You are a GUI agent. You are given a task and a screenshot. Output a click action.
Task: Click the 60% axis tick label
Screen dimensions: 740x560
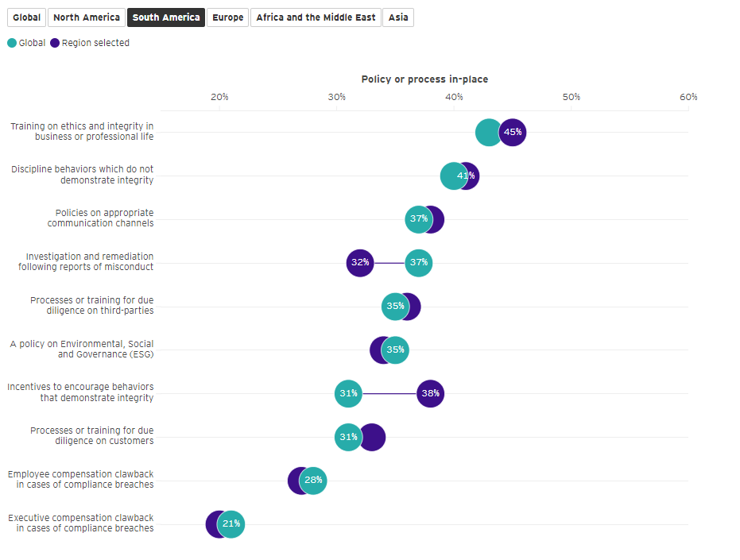point(688,97)
